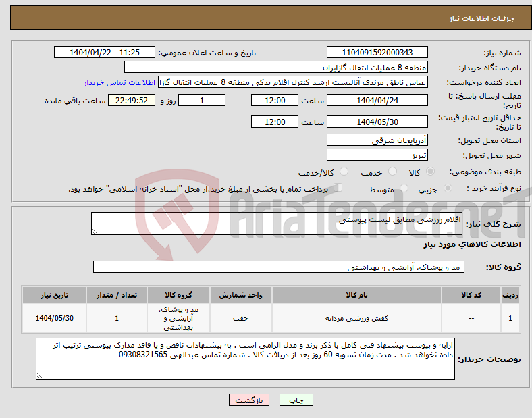Click the price validity date 1404/05/30
Image resolution: width=532 pixels, height=418 pixels.
[x=377, y=122]
